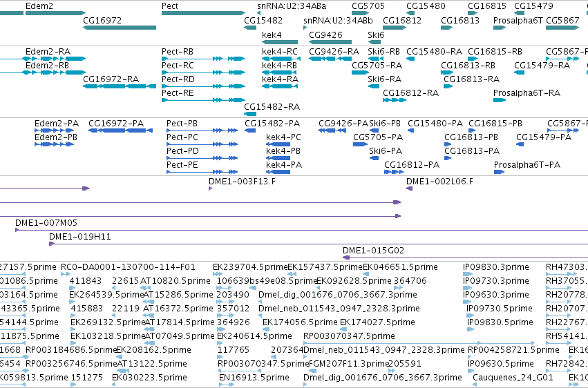Click BAC clone DME1-015G02
This screenshot has height=388, width=588.
click(x=466, y=258)
